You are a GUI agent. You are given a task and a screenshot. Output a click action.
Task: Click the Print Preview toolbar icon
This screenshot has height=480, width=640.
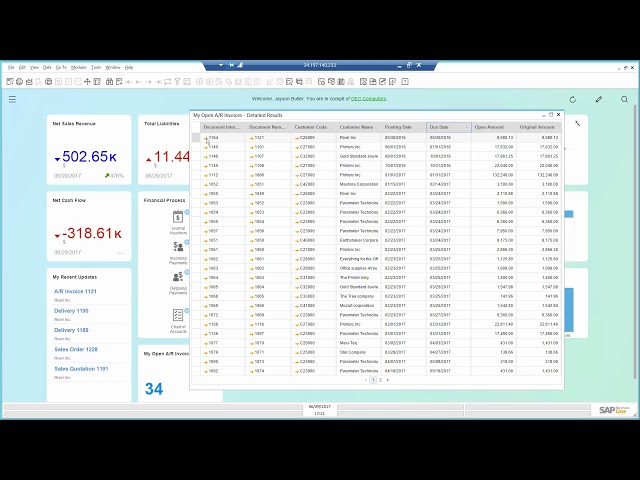pyautogui.click(x=10, y=82)
